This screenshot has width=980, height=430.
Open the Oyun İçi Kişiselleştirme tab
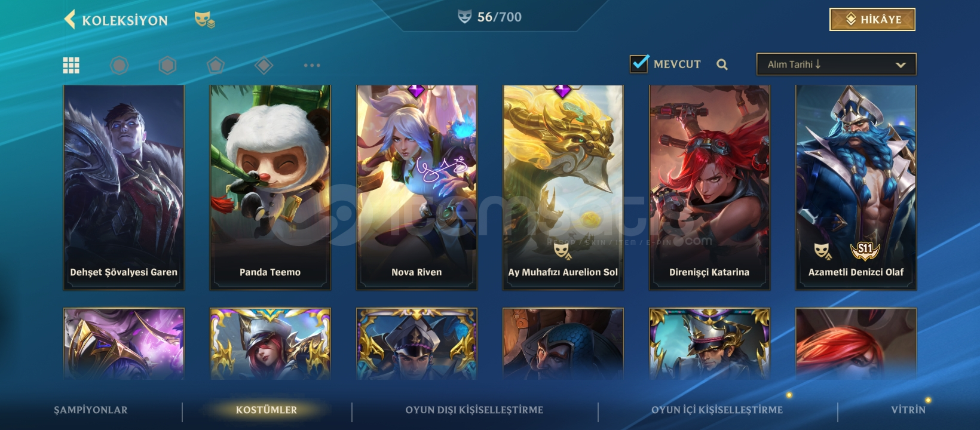(717, 410)
